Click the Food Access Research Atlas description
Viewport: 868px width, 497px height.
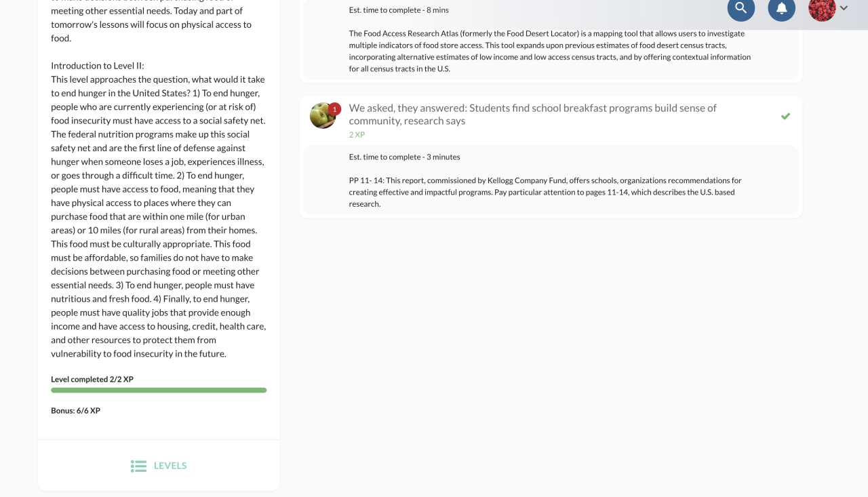coord(549,51)
